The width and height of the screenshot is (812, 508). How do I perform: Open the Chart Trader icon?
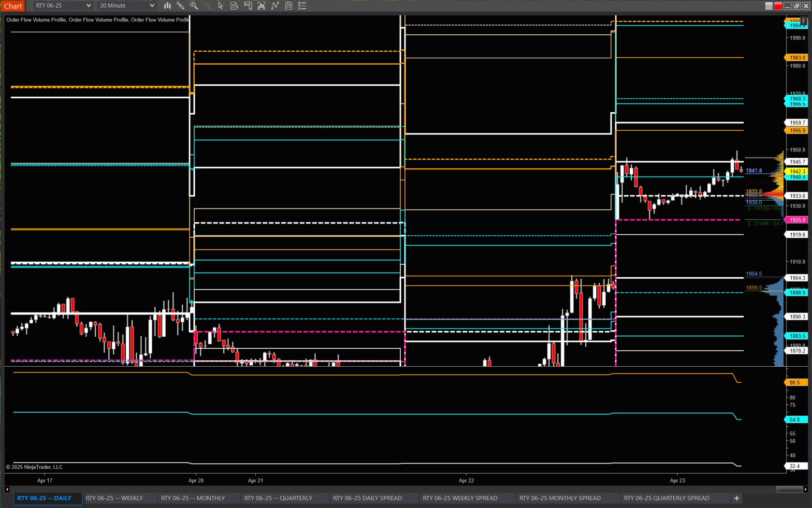248,6
